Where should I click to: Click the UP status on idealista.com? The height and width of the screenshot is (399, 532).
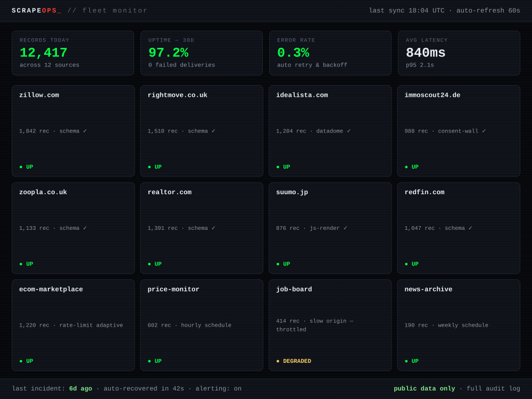pyautogui.click(x=284, y=167)
